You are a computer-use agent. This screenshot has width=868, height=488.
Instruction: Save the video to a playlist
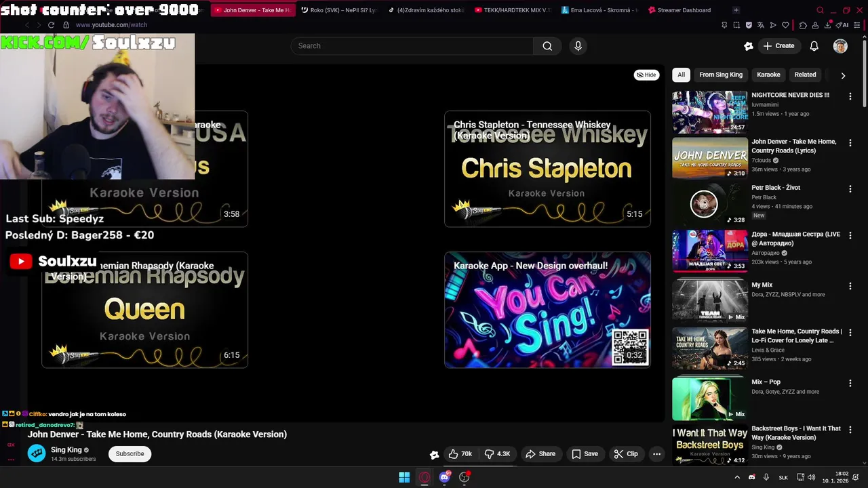[x=585, y=454]
